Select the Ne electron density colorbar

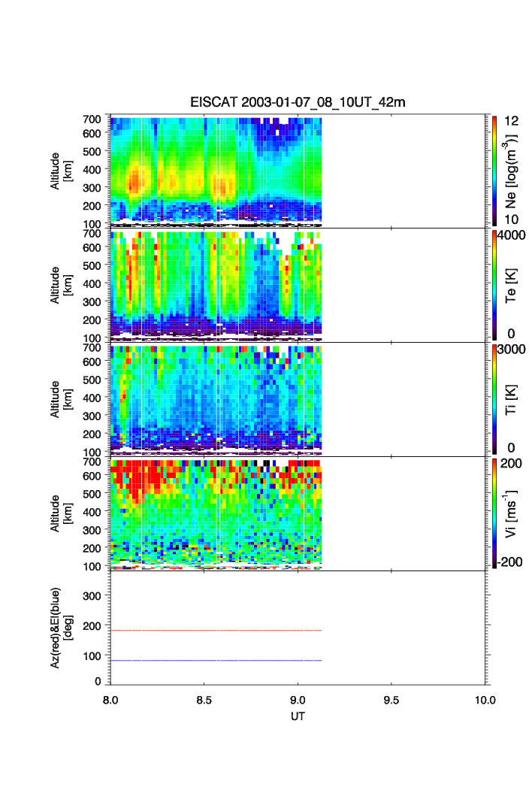(x=494, y=170)
